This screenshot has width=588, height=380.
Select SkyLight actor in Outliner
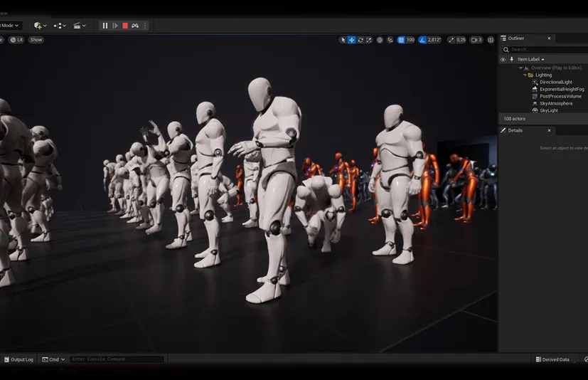click(x=549, y=110)
